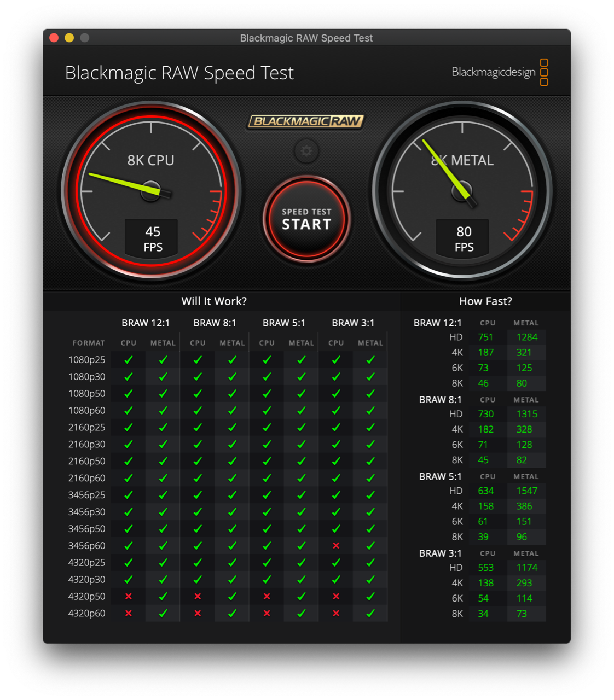Minimize the window with the yellow button
The image size is (614, 700).
(69, 38)
